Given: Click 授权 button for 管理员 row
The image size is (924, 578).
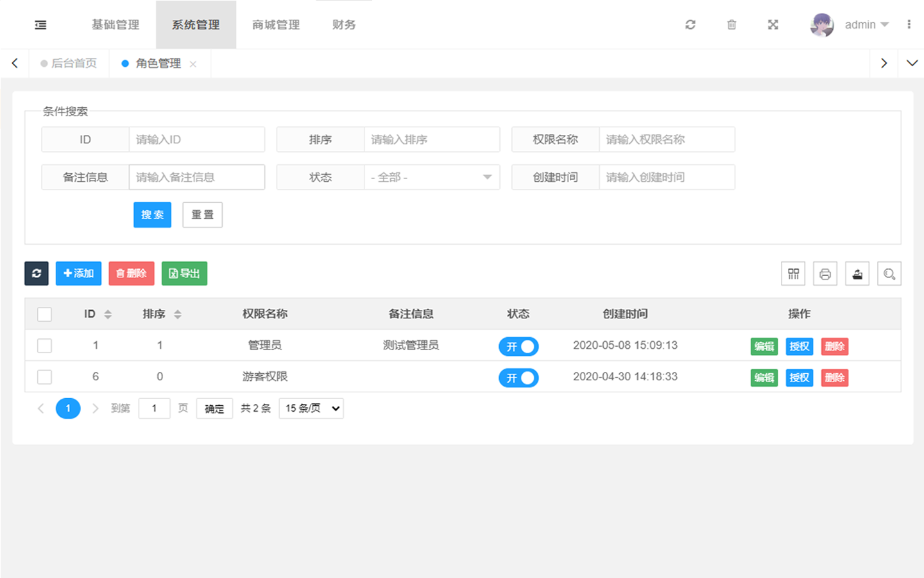Looking at the screenshot, I should pyautogui.click(x=799, y=347).
